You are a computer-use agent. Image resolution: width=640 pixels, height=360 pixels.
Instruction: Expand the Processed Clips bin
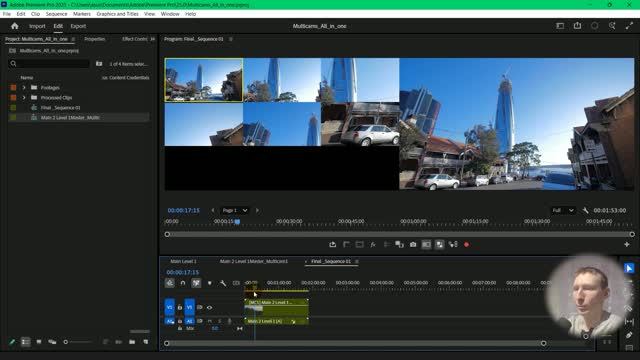(x=24, y=98)
